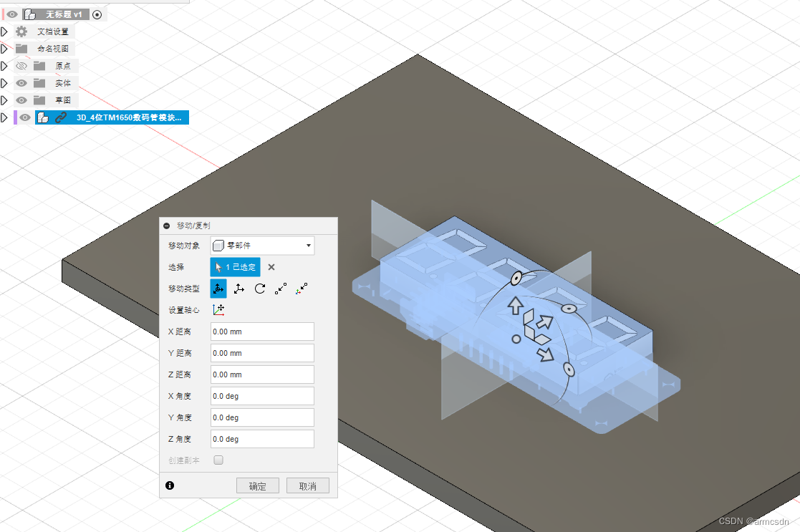800x532 pixels.
Task: Click the folder icon beside 命名视图
Action: tap(21, 49)
